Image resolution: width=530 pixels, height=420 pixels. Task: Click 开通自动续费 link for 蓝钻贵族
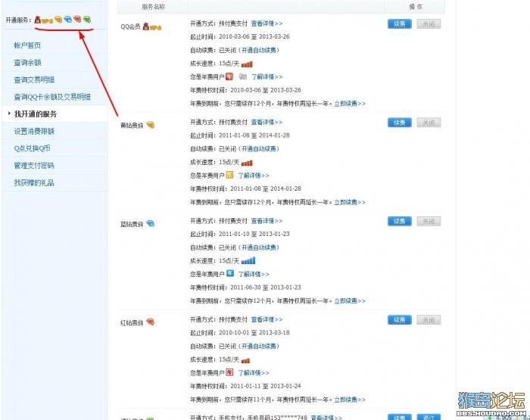pos(259,247)
